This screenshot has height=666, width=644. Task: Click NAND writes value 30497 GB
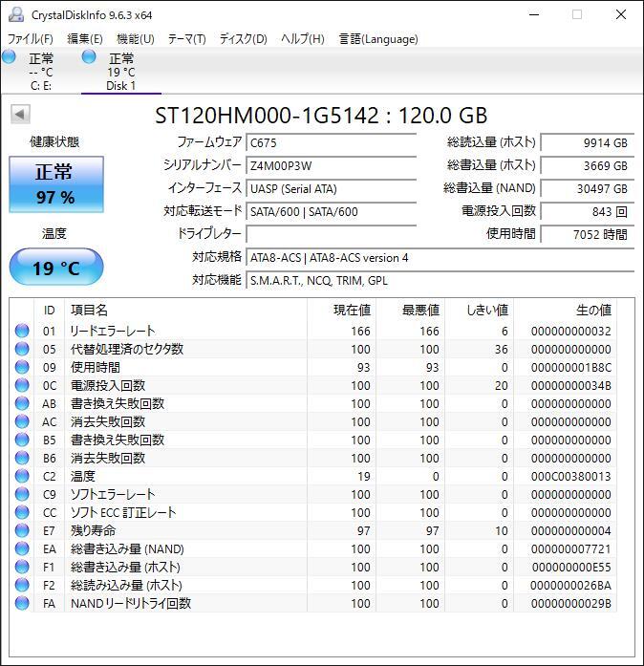pyautogui.click(x=587, y=188)
